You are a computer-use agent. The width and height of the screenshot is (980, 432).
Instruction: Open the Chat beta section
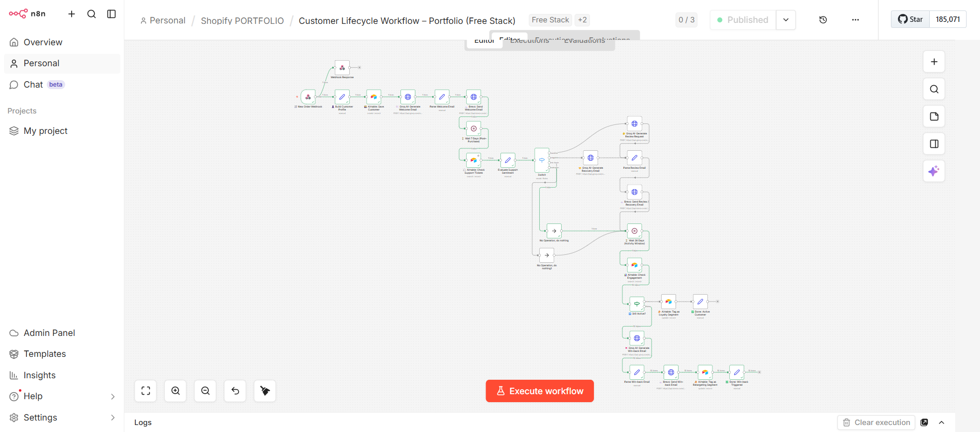62,85
